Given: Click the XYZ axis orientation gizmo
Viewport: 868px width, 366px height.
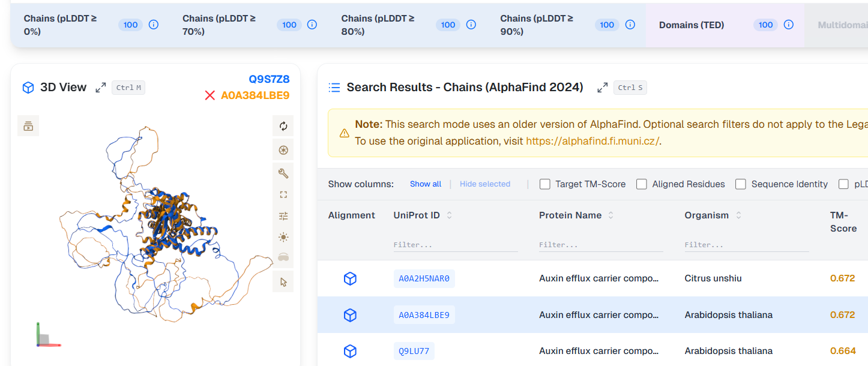Looking at the screenshot, I should click(48, 334).
